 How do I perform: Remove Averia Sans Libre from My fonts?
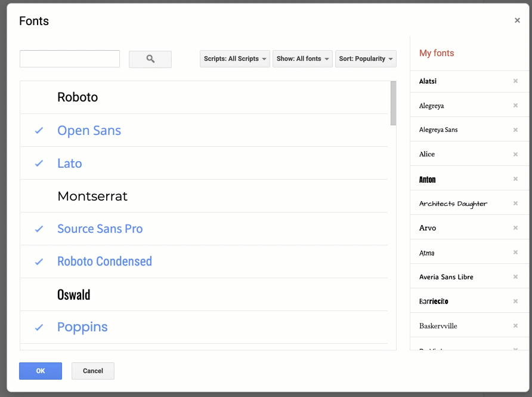coord(515,276)
